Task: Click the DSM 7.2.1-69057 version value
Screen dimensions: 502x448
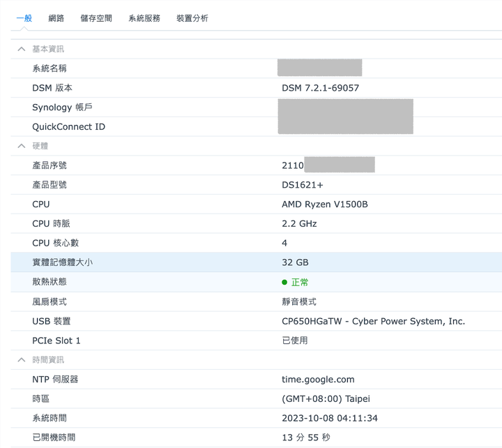Action: [x=320, y=88]
